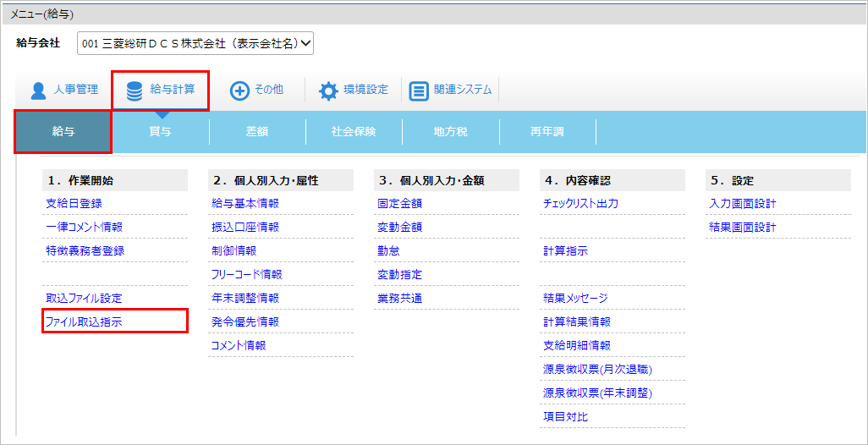Open the 入力画面設計 link
Viewport: 868px width, 445px height.
(x=742, y=204)
